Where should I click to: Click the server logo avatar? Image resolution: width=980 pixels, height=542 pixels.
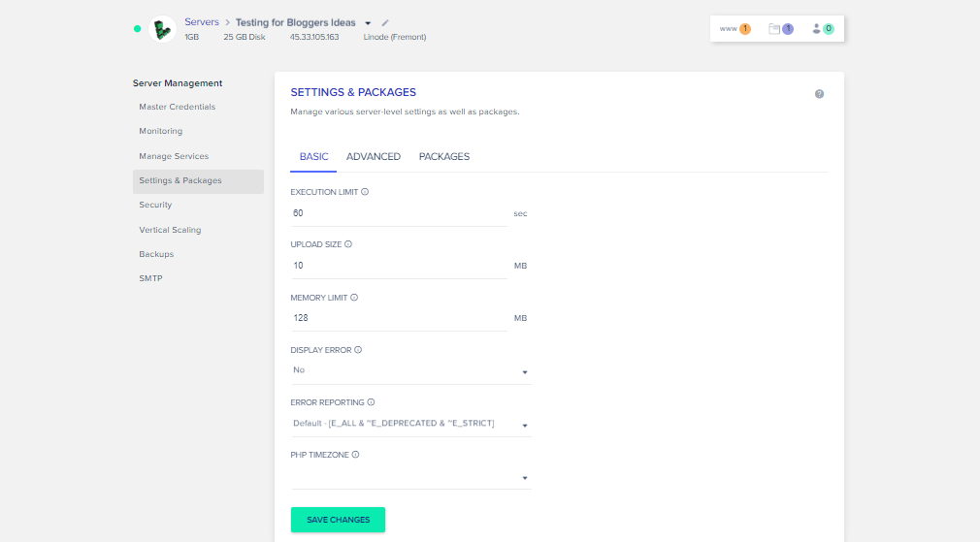162,29
